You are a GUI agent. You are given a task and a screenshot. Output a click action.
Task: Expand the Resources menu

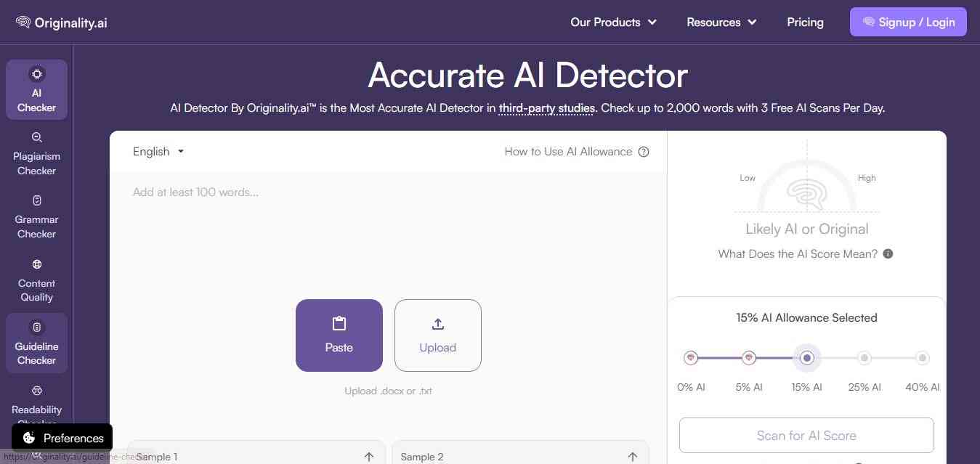722,23
